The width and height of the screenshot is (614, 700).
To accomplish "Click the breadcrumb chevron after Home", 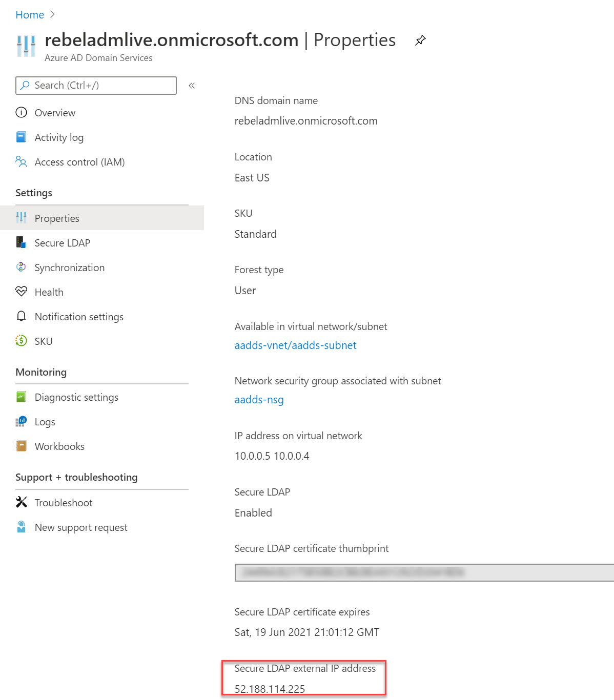I will point(52,14).
